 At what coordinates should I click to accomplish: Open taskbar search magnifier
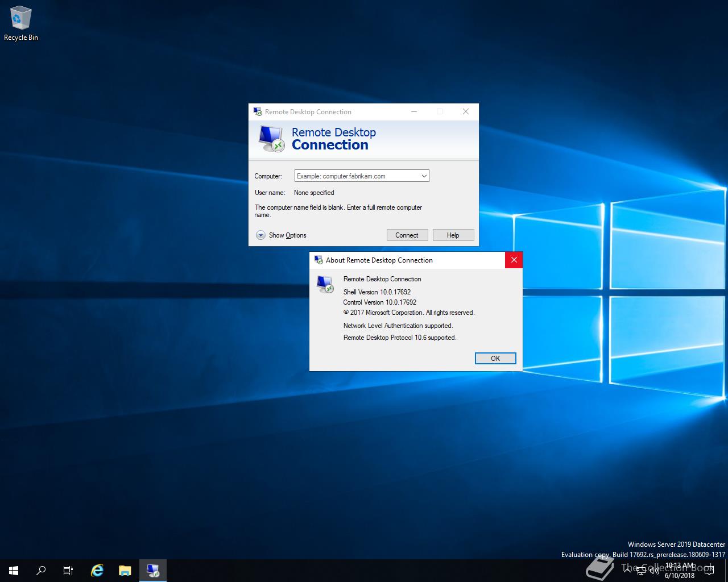coord(41,570)
